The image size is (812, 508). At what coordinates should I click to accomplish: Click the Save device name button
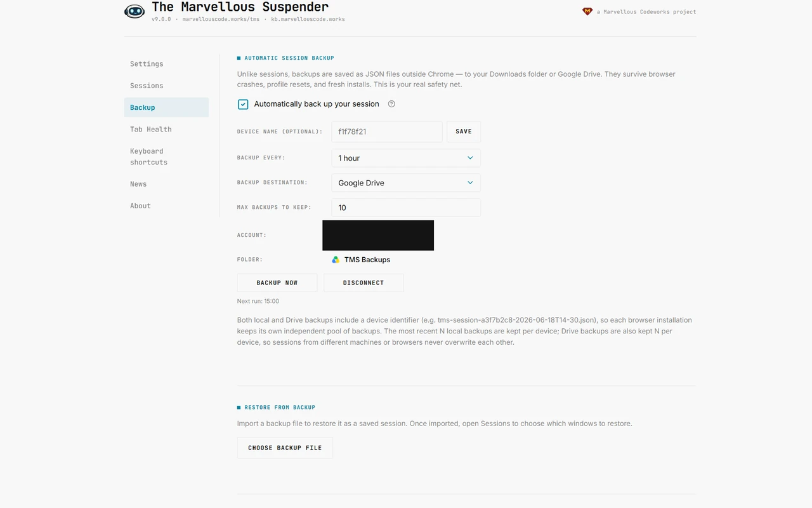[464, 131]
